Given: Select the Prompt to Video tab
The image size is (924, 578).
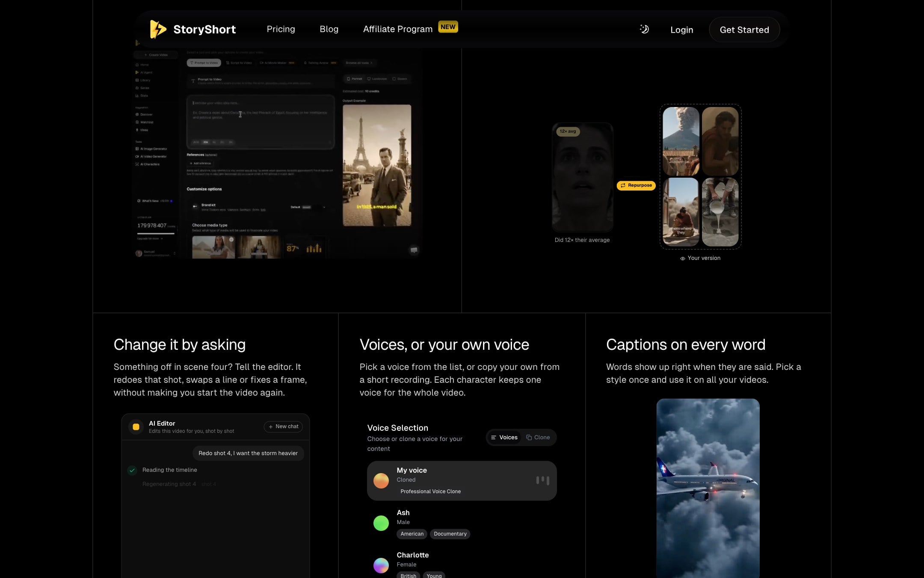Looking at the screenshot, I should [204, 63].
